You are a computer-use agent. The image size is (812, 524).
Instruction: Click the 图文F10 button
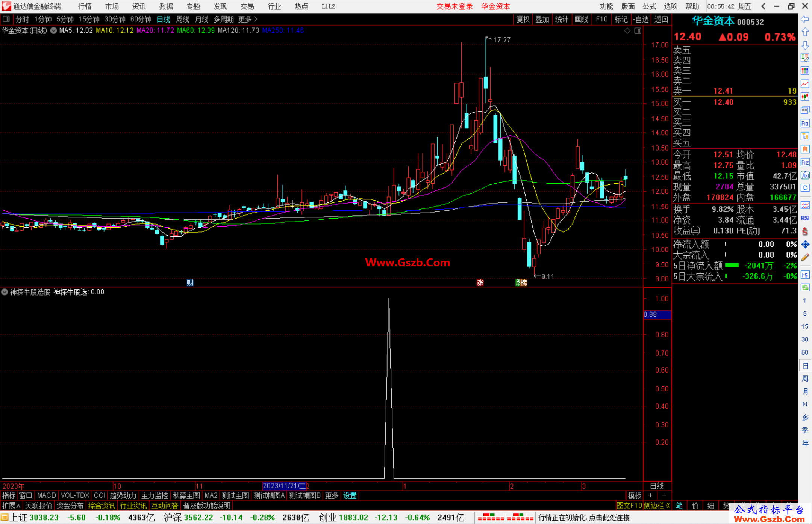point(629,506)
